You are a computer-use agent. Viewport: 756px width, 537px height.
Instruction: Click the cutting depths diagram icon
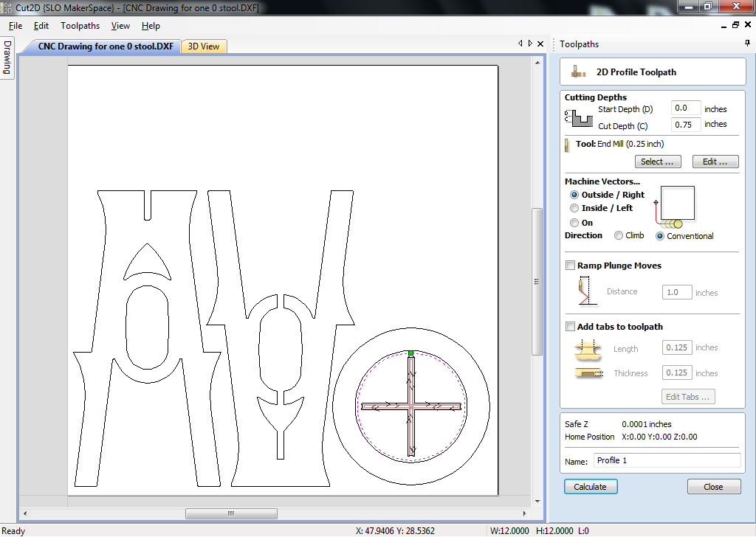[x=579, y=118]
